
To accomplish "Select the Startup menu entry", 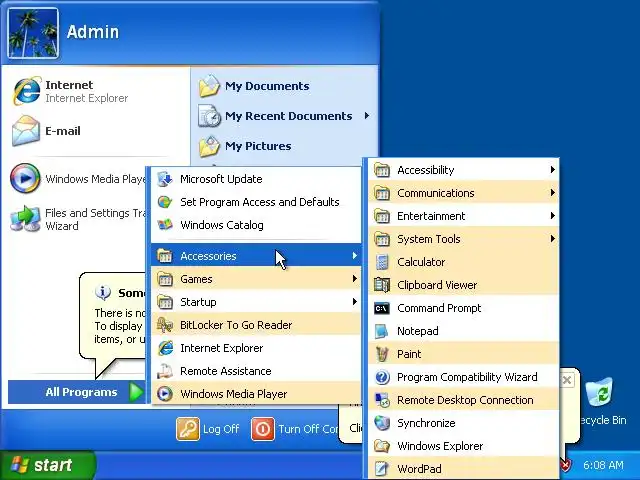I will 256,302.
